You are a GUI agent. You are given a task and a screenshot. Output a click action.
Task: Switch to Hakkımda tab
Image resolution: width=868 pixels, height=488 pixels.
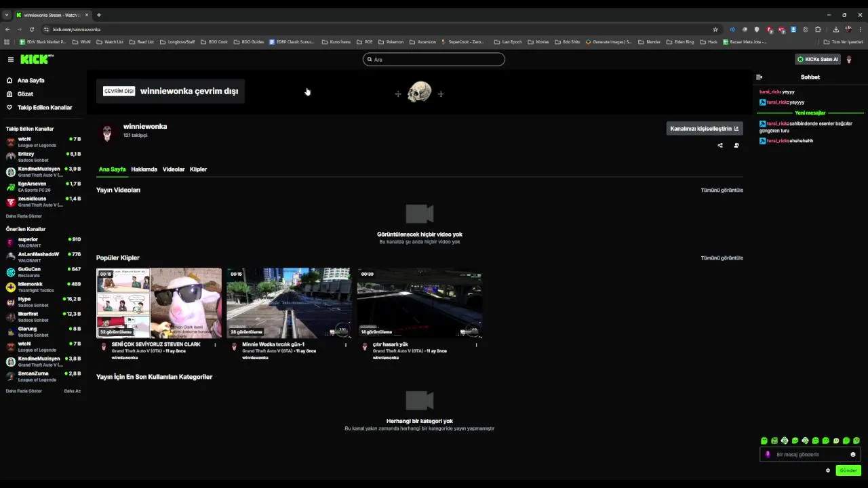[144, 169]
